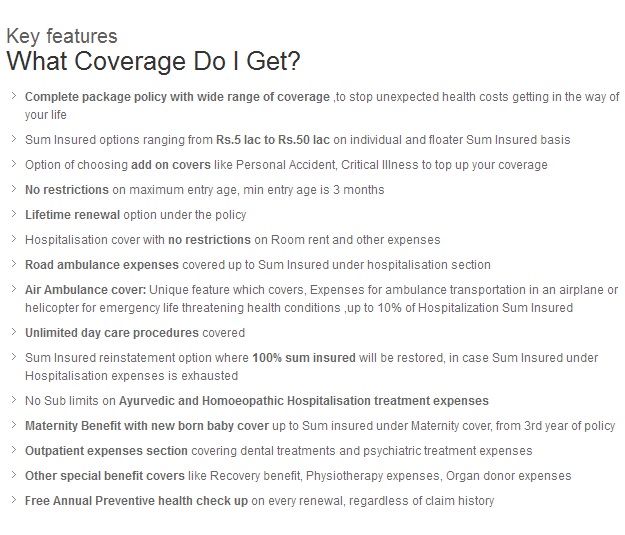Click the chevron bullet beside Complete package policy

click(x=14, y=96)
